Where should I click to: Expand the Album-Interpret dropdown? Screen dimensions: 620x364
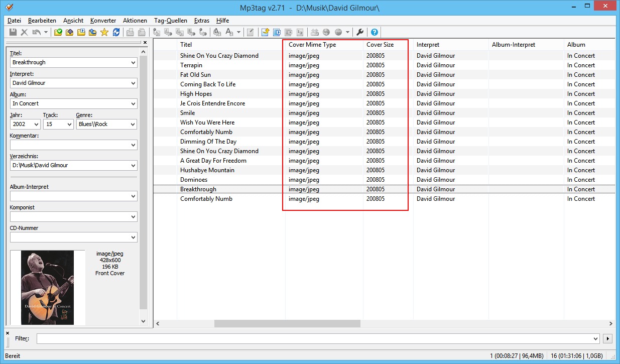(x=133, y=196)
